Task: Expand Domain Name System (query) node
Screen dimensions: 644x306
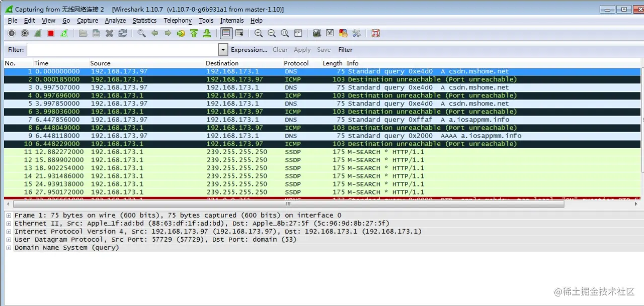Action: click(x=9, y=248)
